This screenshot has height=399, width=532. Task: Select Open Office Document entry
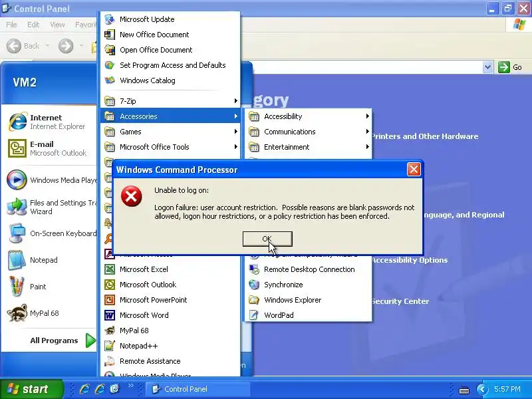click(170, 50)
